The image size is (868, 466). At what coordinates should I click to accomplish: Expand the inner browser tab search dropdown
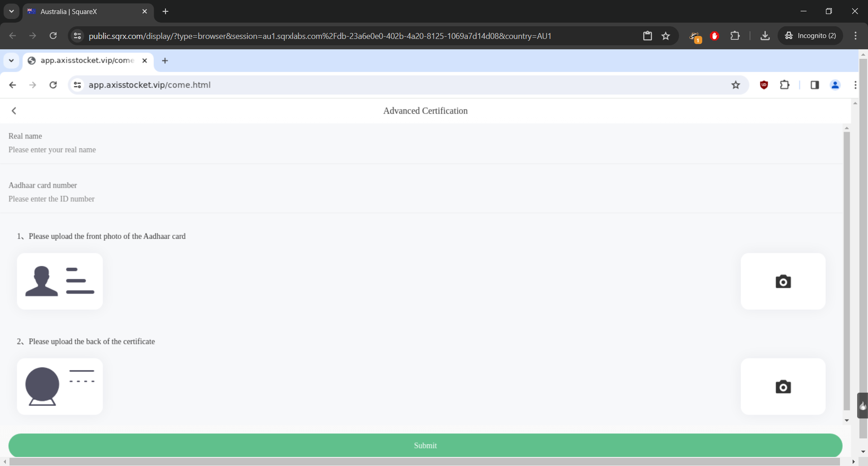click(x=11, y=61)
